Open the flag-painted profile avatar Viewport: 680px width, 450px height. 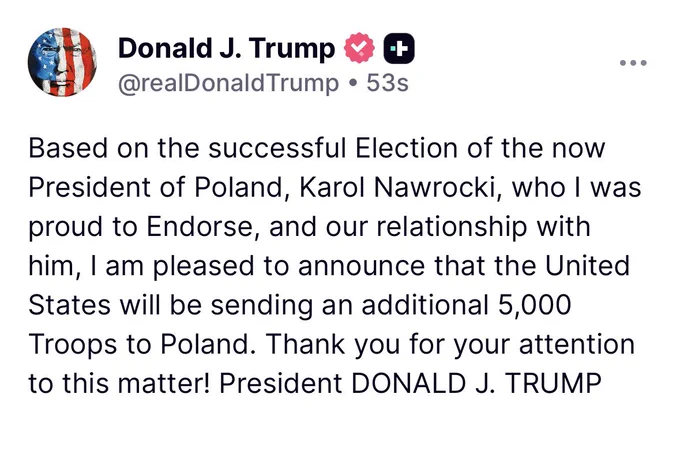(62, 62)
